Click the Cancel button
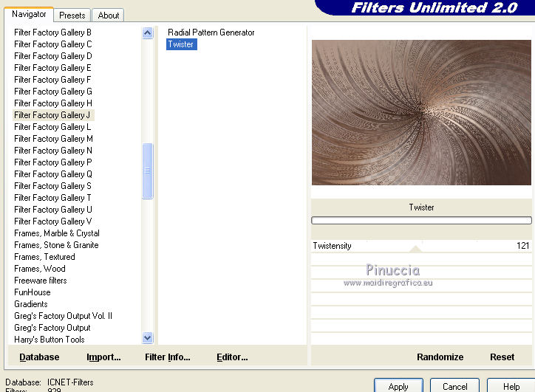Image resolution: width=535 pixels, height=392 pixels. click(454, 386)
